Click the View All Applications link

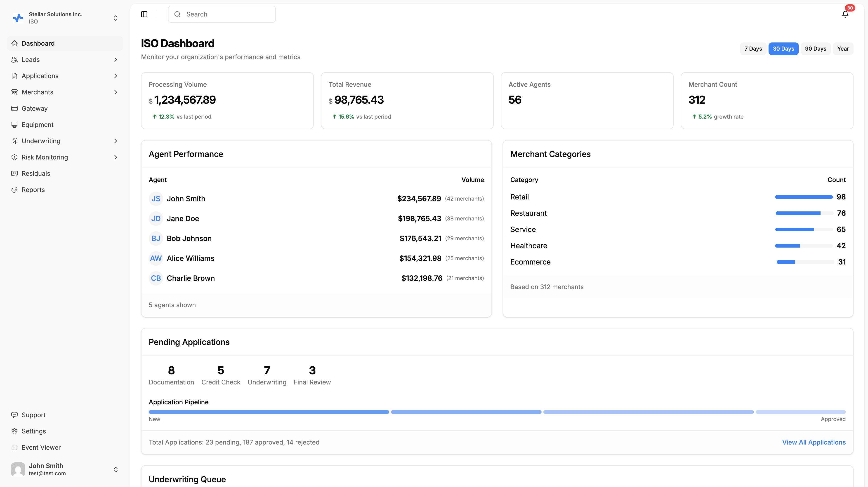coord(814,442)
